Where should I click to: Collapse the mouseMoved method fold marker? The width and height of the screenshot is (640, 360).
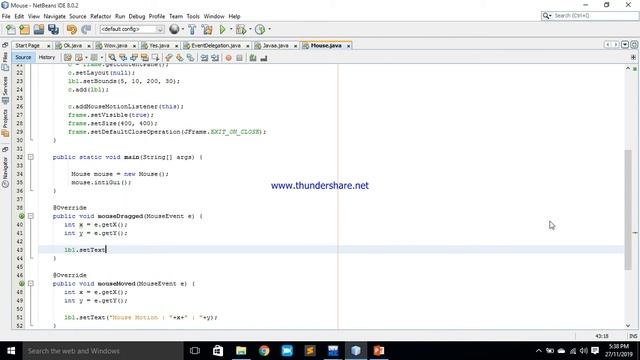click(x=31, y=283)
